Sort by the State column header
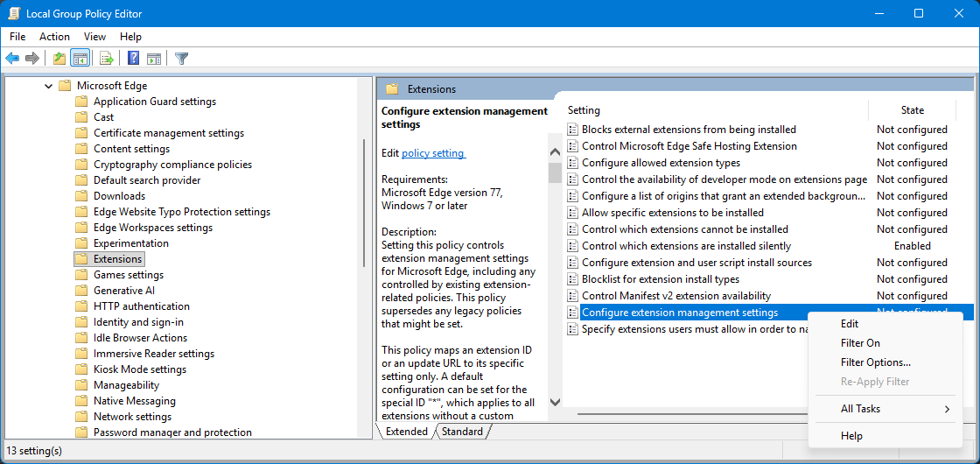This screenshot has width=980, height=464. pos(912,110)
